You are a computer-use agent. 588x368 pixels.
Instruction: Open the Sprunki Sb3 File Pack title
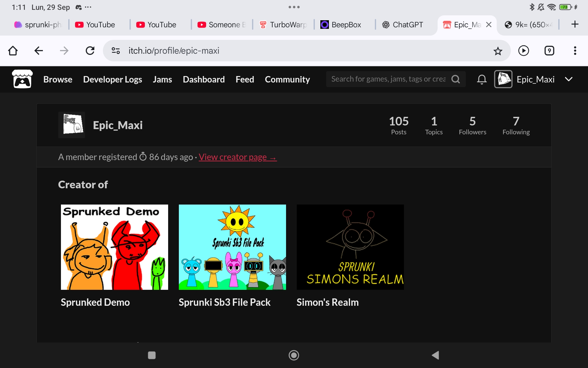(x=224, y=302)
